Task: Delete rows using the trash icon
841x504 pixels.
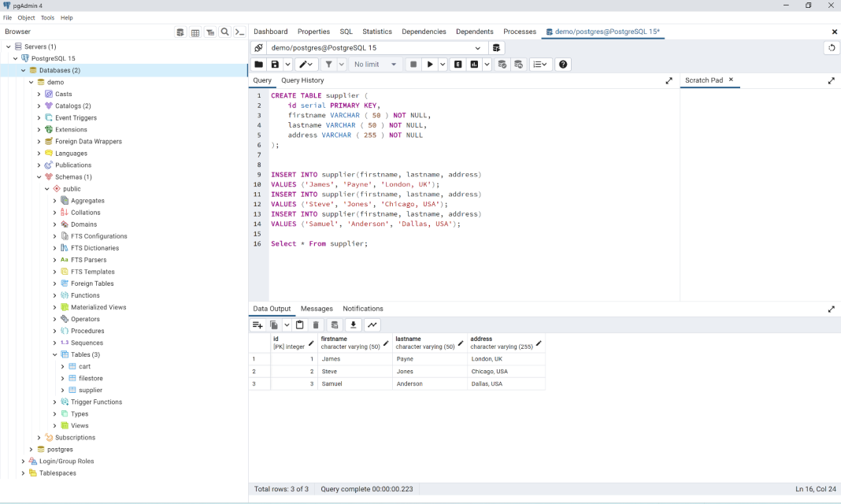Action: pyautogui.click(x=316, y=324)
